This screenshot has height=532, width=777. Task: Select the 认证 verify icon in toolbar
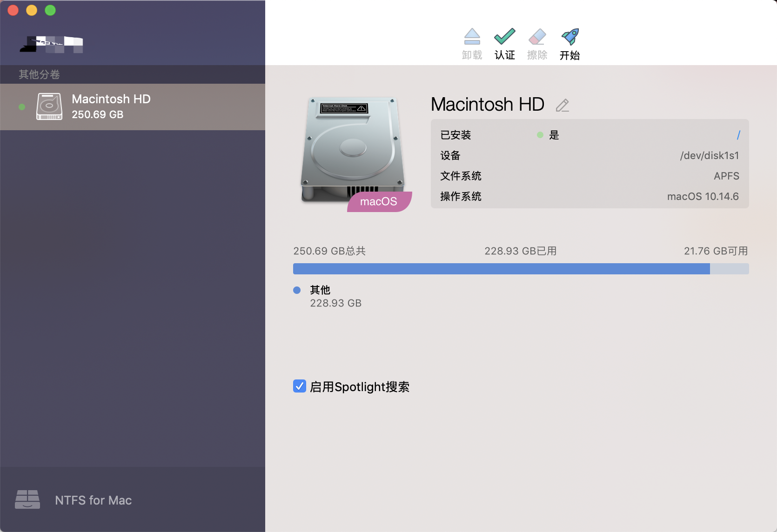504,36
